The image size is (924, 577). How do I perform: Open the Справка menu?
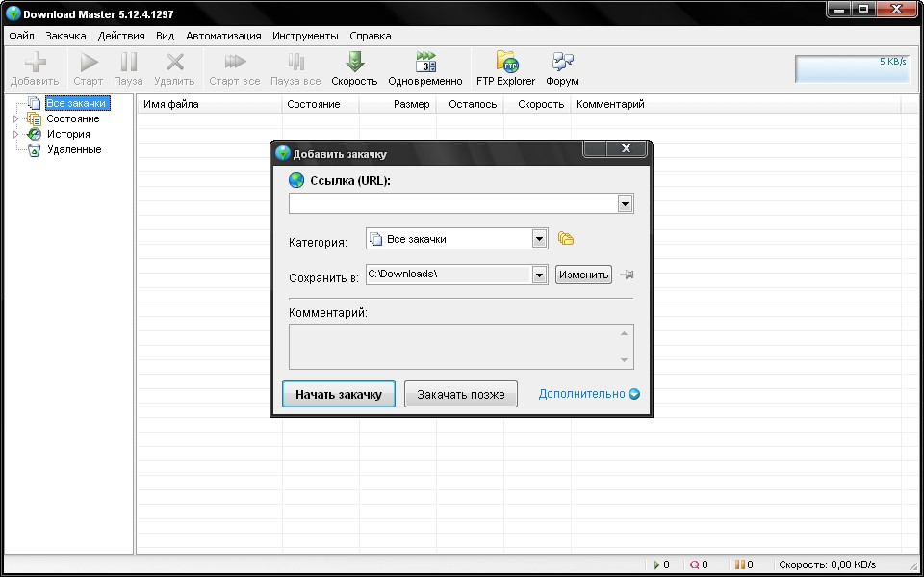(x=370, y=36)
